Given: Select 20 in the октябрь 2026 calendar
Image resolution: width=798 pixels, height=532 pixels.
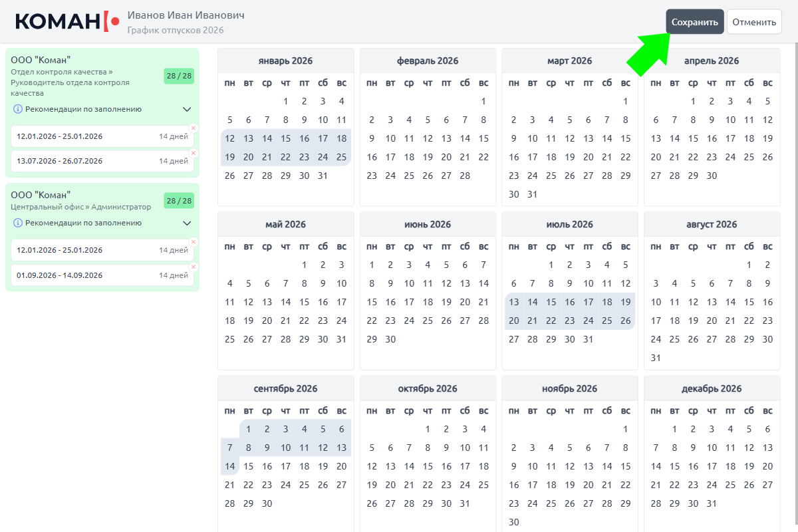Looking at the screenshot, I should [x=391, y=485].
